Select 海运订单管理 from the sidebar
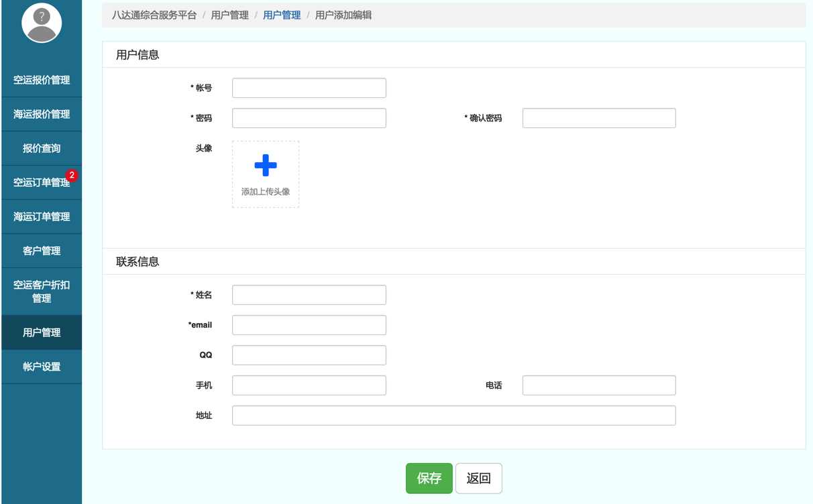 click(42, 216)
